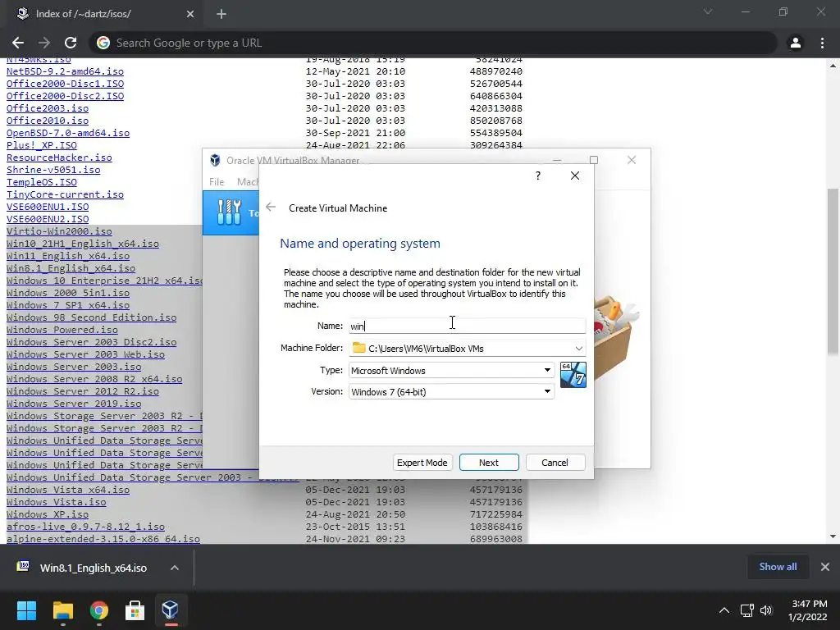Open Office2000-Disc1.ISO link
Screen dimensions: 840x630
(65, 84)
